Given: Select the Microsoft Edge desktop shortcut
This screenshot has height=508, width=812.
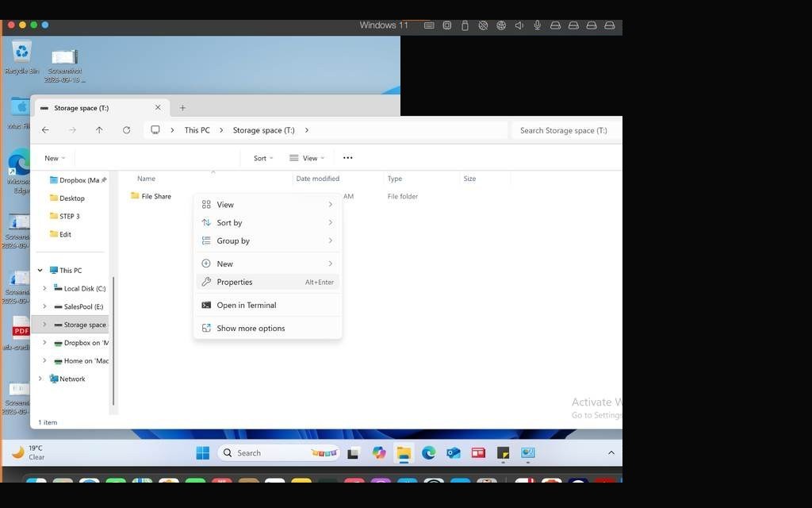Looking at the screenshot, I should (19, 171).
